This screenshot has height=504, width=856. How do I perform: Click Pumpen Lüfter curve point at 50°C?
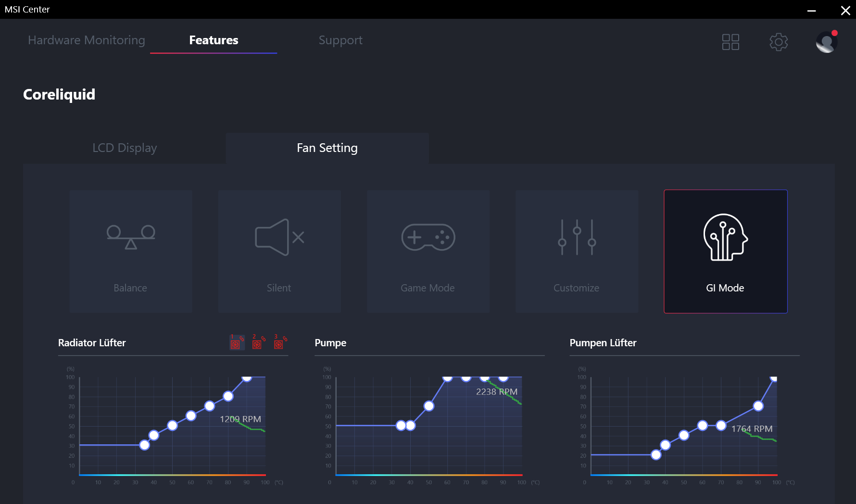[x=684, y=435]
